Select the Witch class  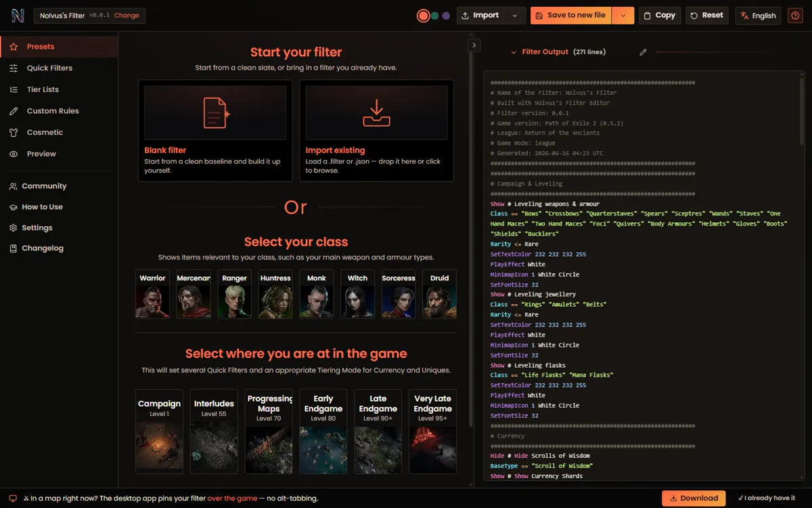357,294
